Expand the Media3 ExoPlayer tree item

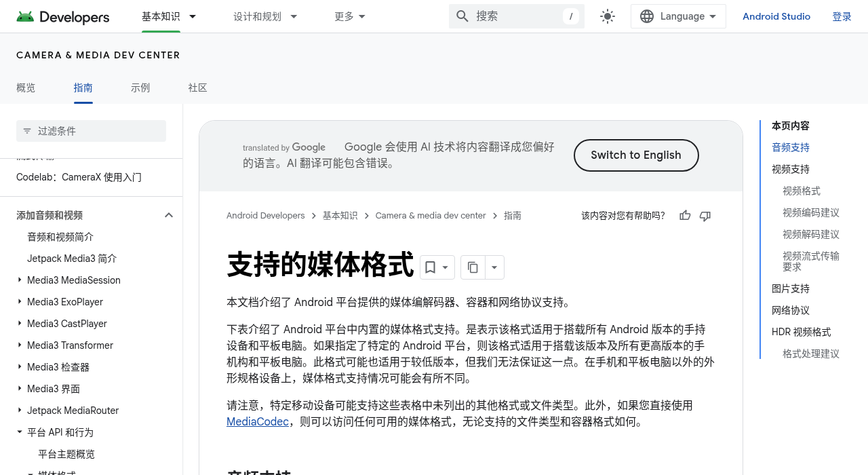tap(20, 302)
